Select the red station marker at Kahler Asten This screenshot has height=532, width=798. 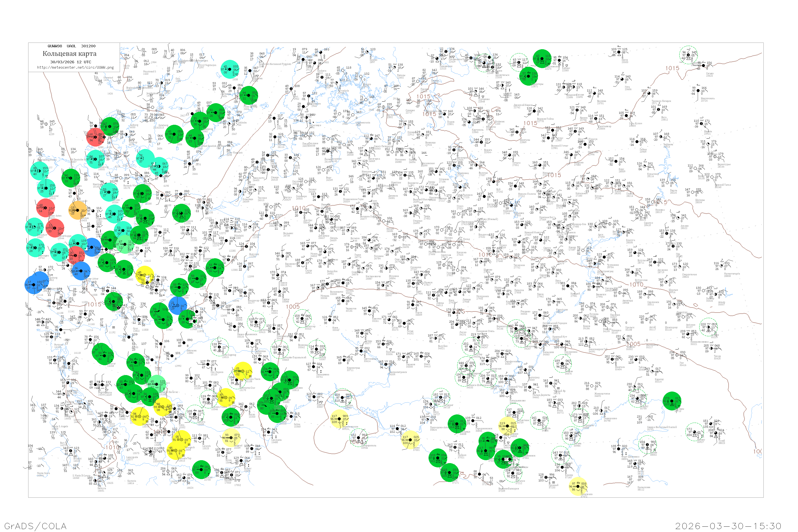(45, 208)
